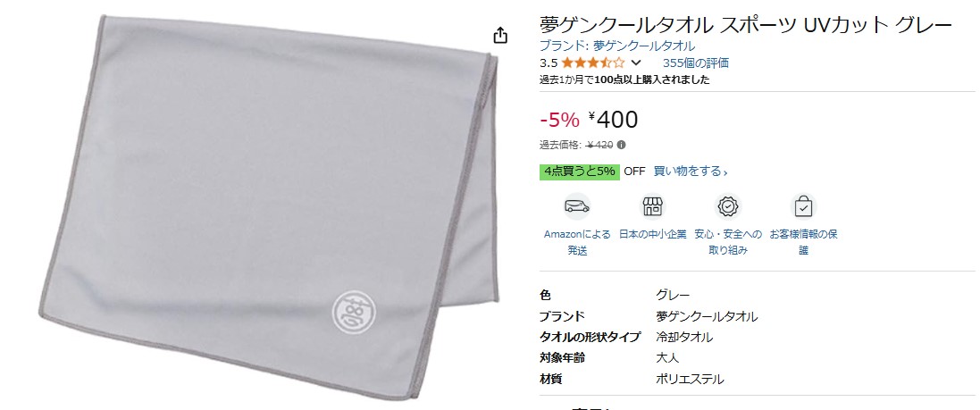Image resolution: width=980 pixels, height=410 pixels.
Task: Click the Japanese small business storefront icon
Action: [653, 206]
